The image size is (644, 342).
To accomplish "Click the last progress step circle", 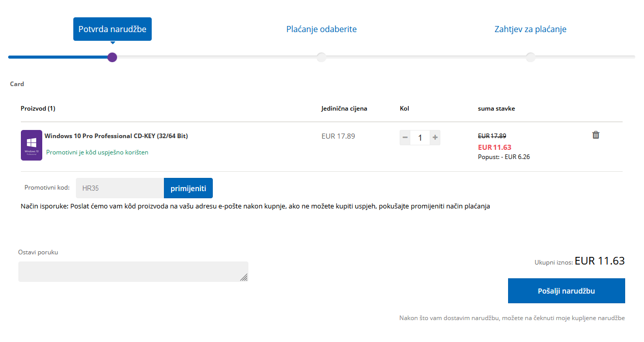I will pyautogui.click(x=530, y=57).
